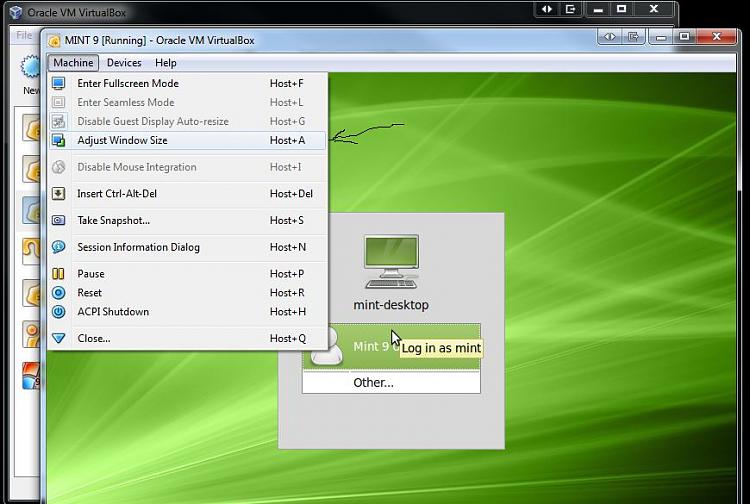The image size is (750, 504).
Task: Open File menu in background VirtualBox window
Action: (x=24, y=35)
